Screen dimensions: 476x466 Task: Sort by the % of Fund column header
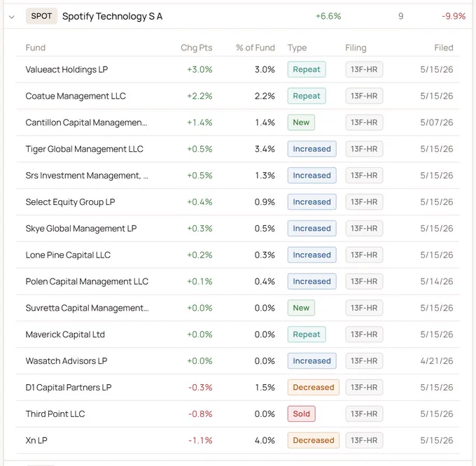[x=255, y=48]
